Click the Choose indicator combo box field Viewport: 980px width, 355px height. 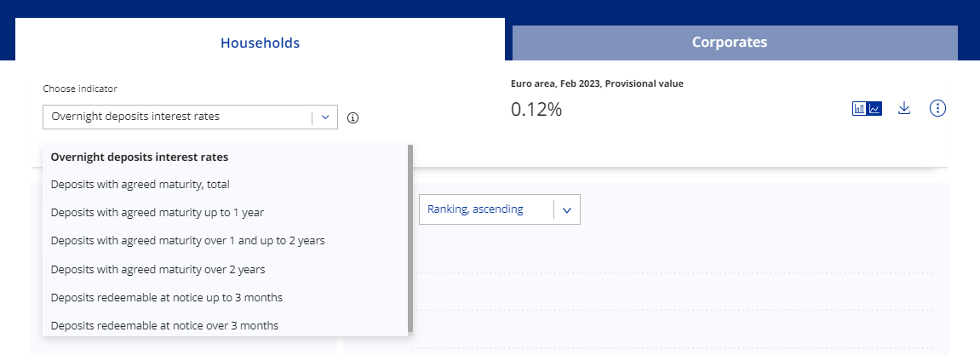click(x=179, y=117)
